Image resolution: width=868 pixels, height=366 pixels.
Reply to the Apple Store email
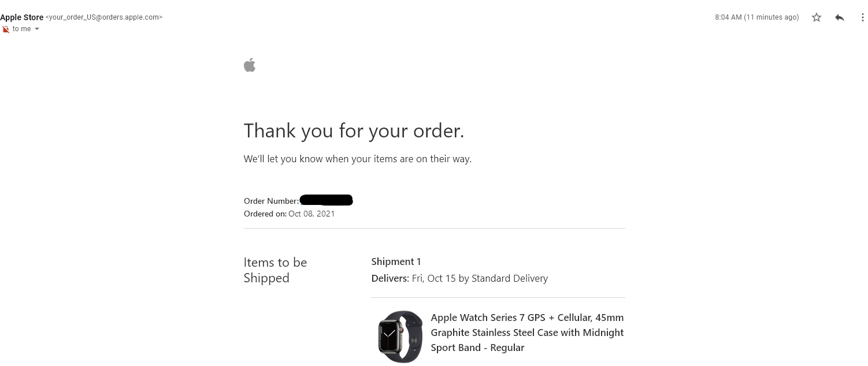(840, 17)
